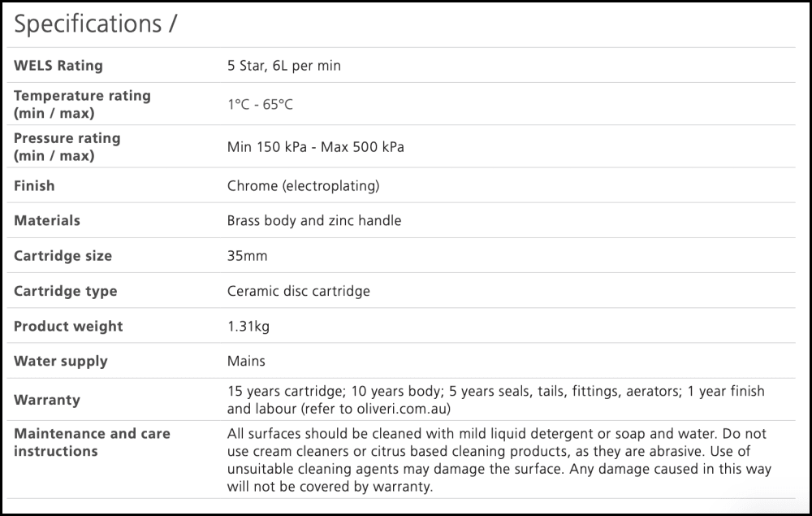Select the 1.31kg weight value
The image size is (812, 516).
pyautogui.click(x=248, y=327)
